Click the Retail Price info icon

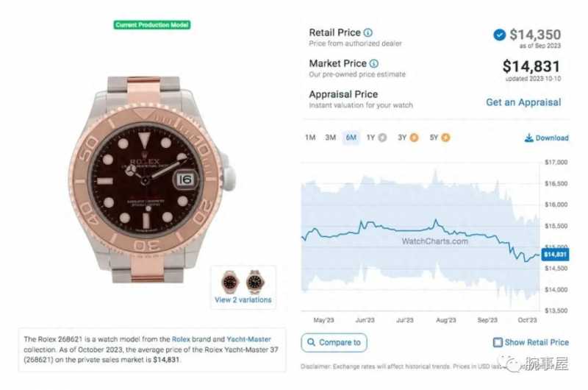368,32
